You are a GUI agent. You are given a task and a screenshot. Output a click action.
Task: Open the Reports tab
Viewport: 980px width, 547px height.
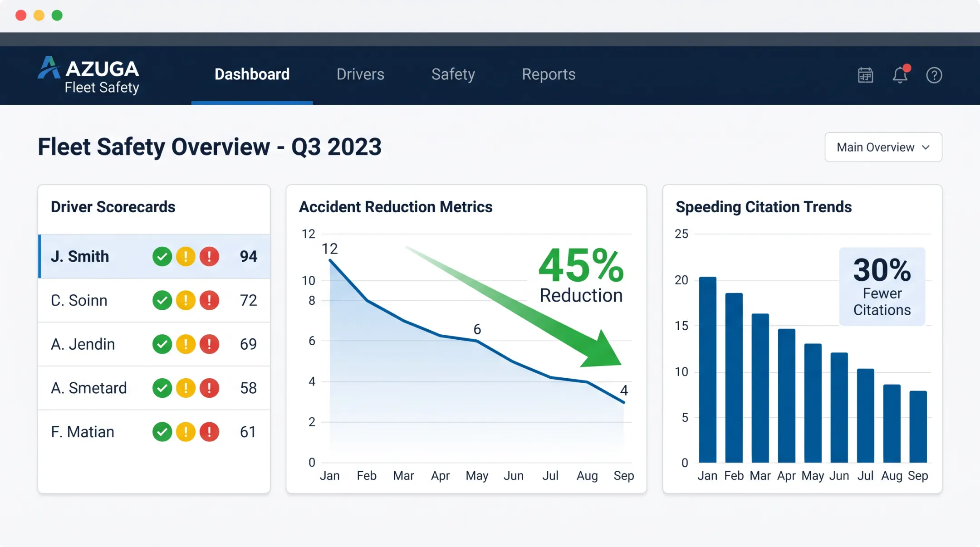coord(549,74)
